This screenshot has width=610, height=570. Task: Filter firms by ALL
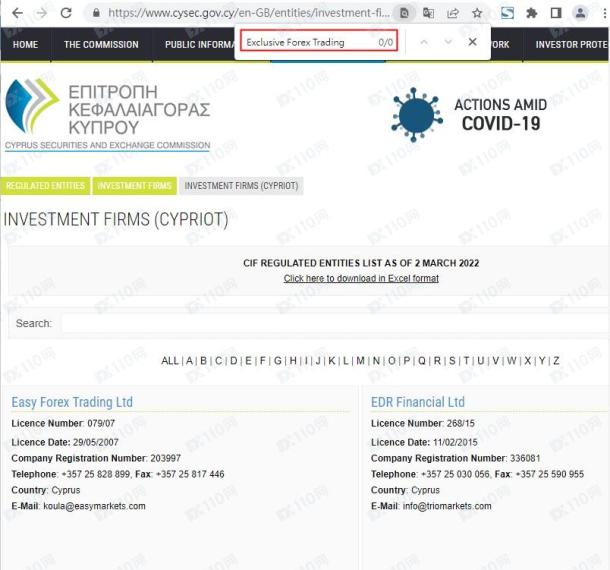pos(170,361)
